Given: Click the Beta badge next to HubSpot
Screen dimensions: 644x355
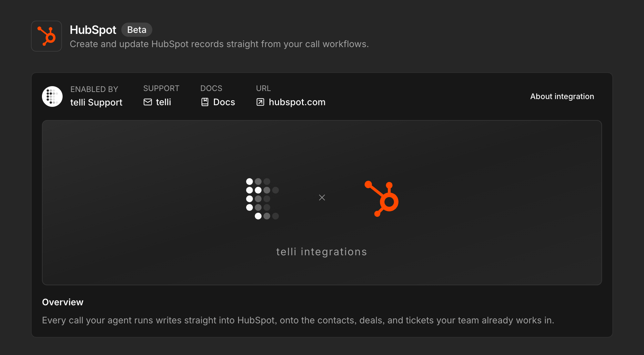Looking at the screenshot, I should point(137,30).
